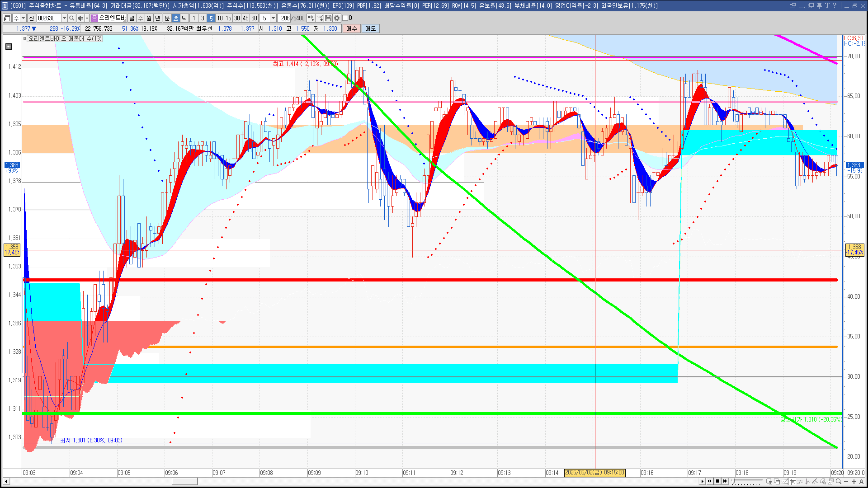Viewport: 868px width, 488px height.
Task: Click the 매도 sell button
Action: [x=371, y=28]
